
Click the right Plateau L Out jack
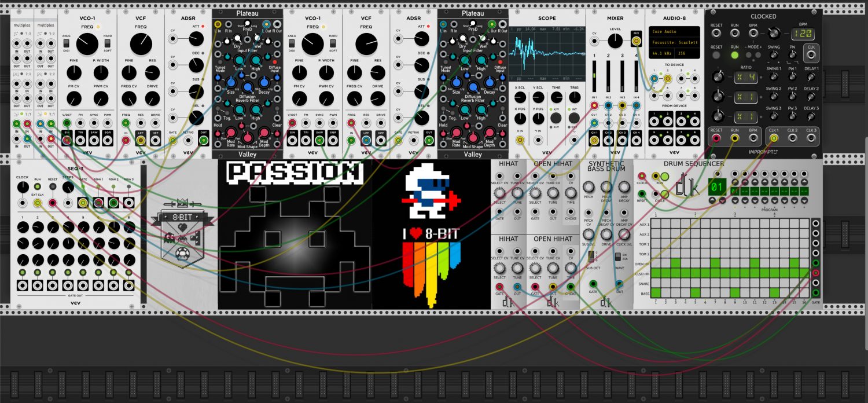coord(491,24)
